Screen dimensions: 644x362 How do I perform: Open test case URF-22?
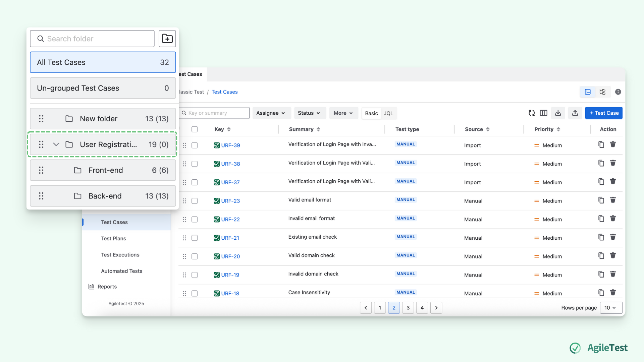[230, 219]
